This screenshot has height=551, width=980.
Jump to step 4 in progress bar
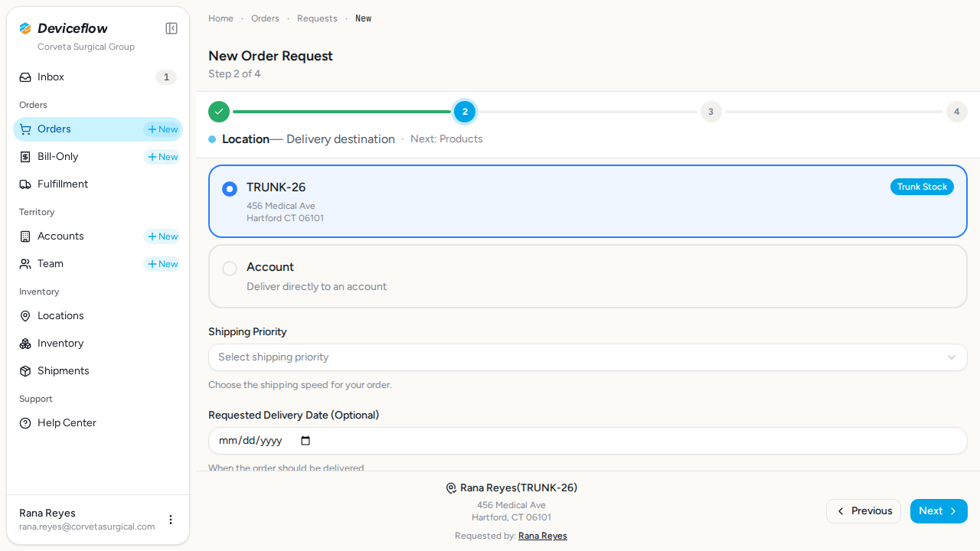[x=956, y=112]
